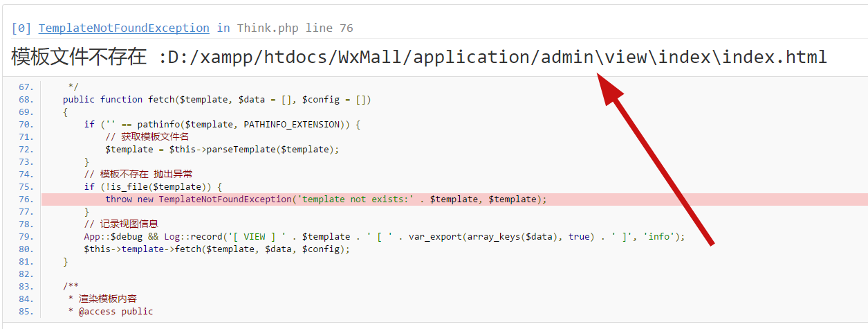Click the Log::record debug line

384,237
